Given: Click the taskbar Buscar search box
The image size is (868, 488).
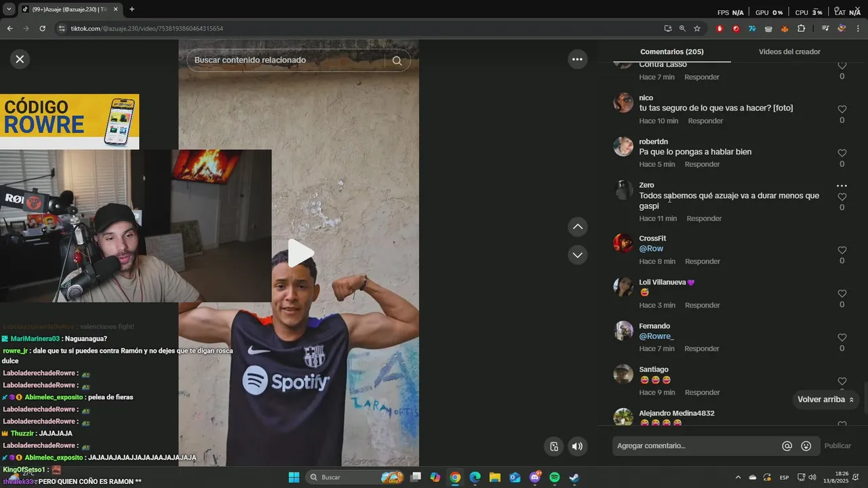Looking at the screenshot, I should [x=355, y=477].
